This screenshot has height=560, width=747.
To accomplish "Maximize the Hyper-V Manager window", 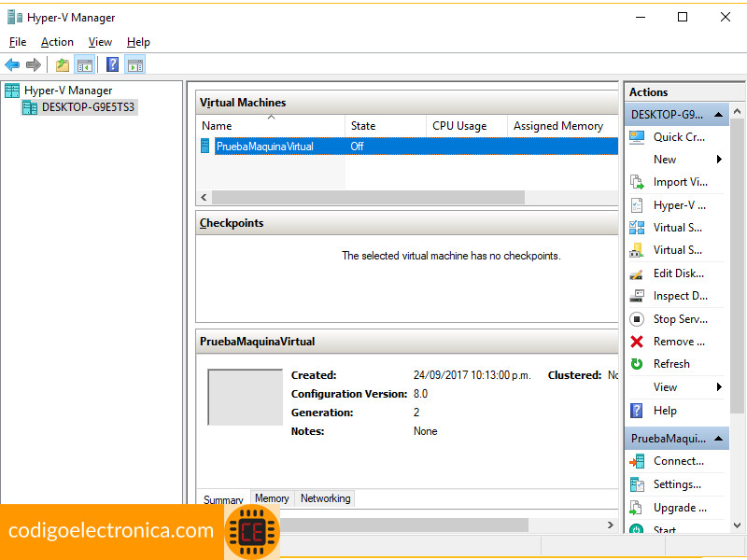I will [683, 17].
